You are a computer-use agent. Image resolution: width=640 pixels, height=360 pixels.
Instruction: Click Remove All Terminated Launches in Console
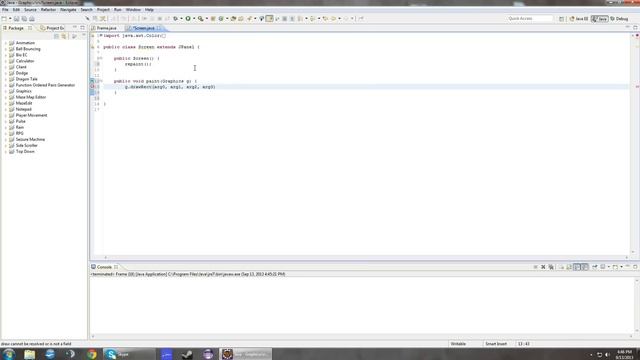click(x=551, y=267)
